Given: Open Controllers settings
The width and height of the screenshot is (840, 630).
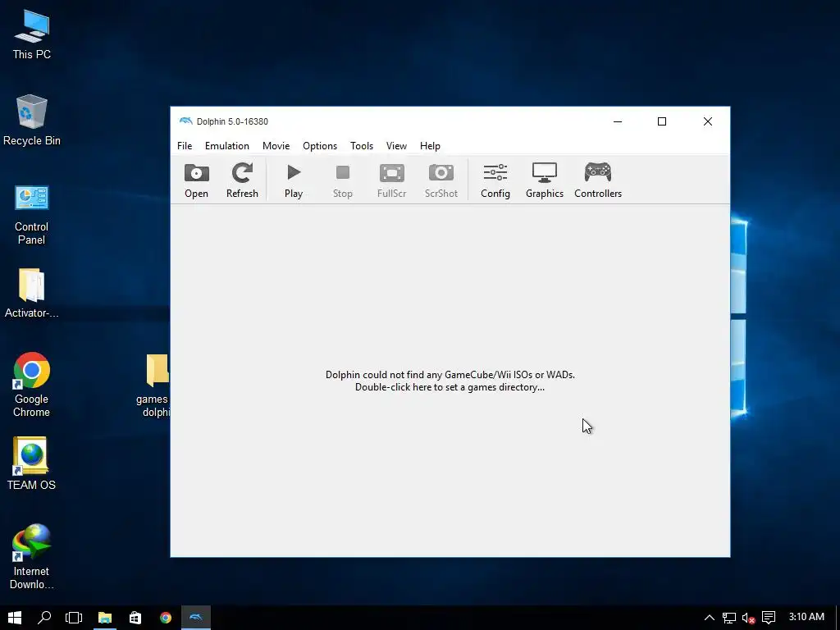Looking at the screenshot, I should 598,180.
